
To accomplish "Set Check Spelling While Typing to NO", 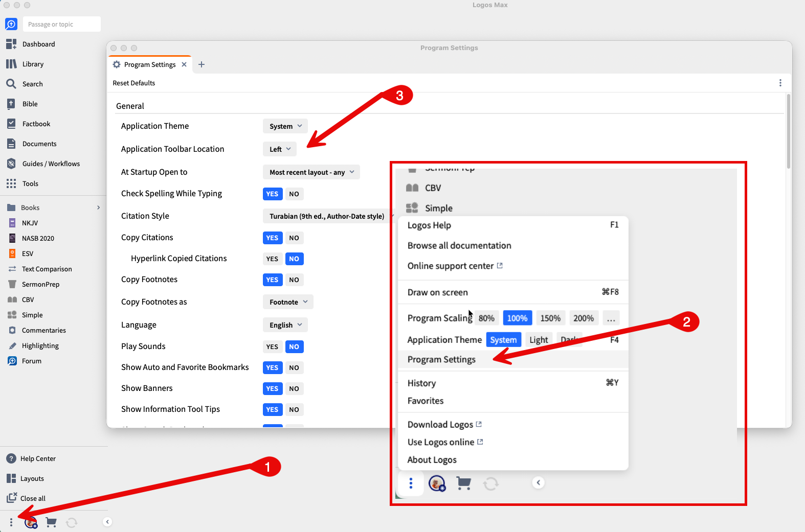I will point(294,194).
